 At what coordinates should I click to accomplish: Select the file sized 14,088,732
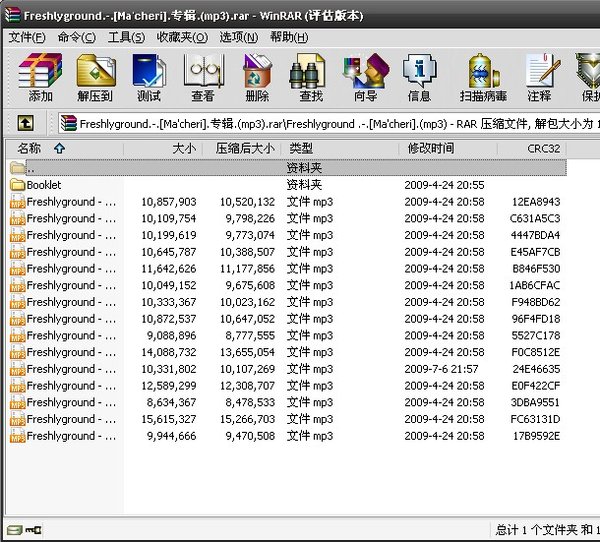coord(286,352)
